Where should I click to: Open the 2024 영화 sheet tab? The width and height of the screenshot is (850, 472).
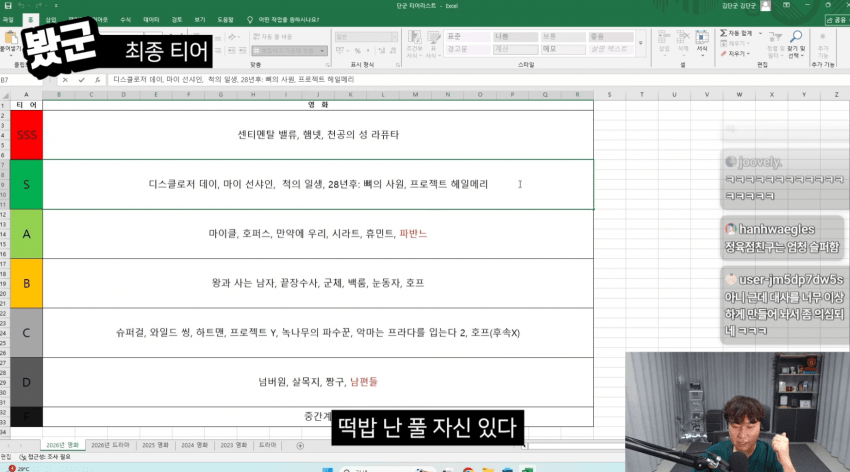(194, 445)
